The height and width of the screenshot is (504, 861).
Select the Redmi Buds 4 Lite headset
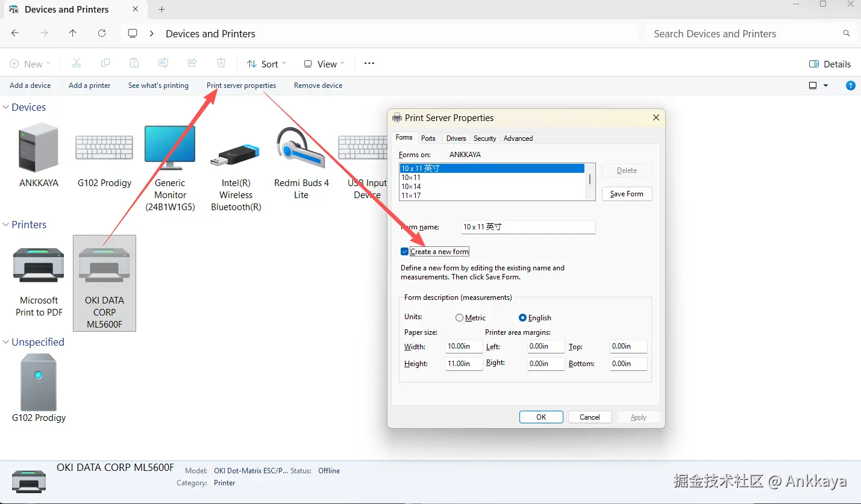click(x=301, y=148)
